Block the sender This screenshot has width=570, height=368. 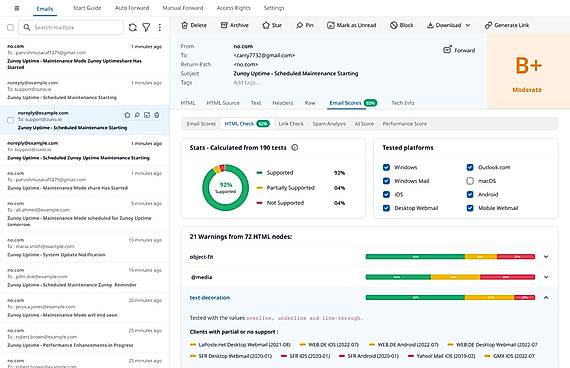402,25
